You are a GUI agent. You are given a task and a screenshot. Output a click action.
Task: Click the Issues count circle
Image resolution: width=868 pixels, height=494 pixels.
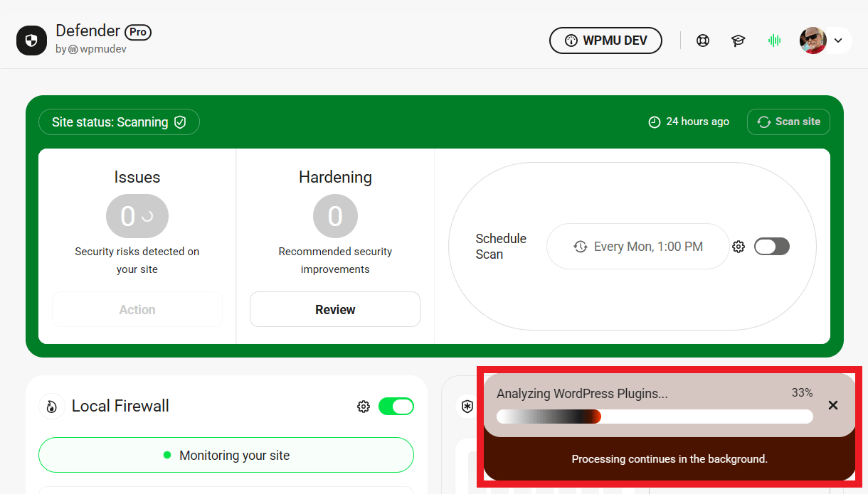coord(137,216)
